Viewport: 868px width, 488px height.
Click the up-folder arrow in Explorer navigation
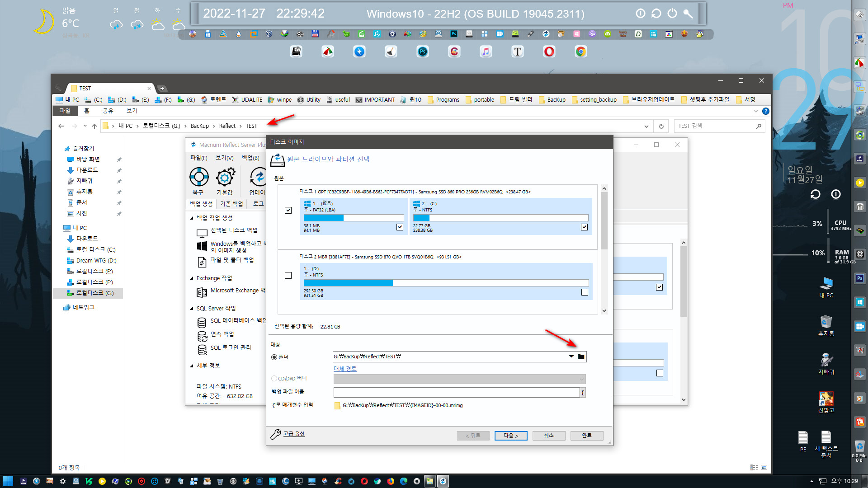point(94,126)
